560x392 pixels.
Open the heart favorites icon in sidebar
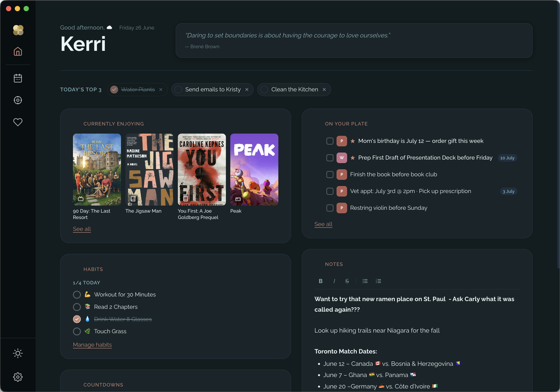[x=18, y=122]
